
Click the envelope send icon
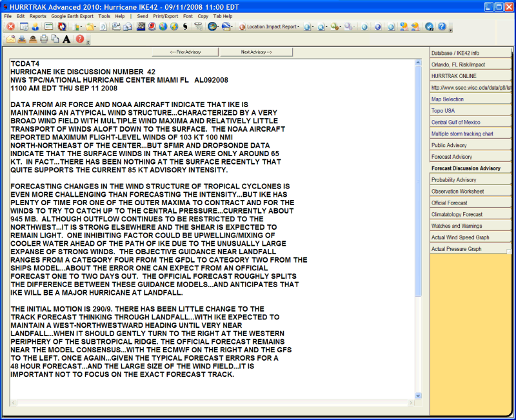pos(10,39)
